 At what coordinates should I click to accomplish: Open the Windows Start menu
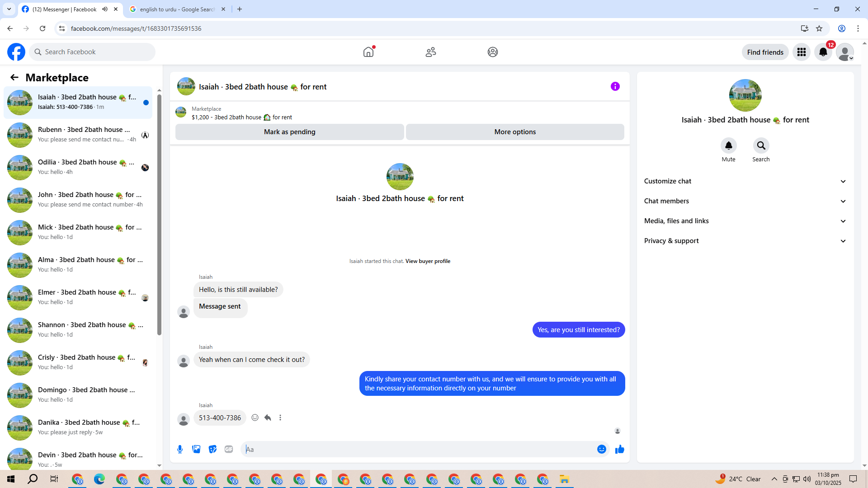click(11, 479)
